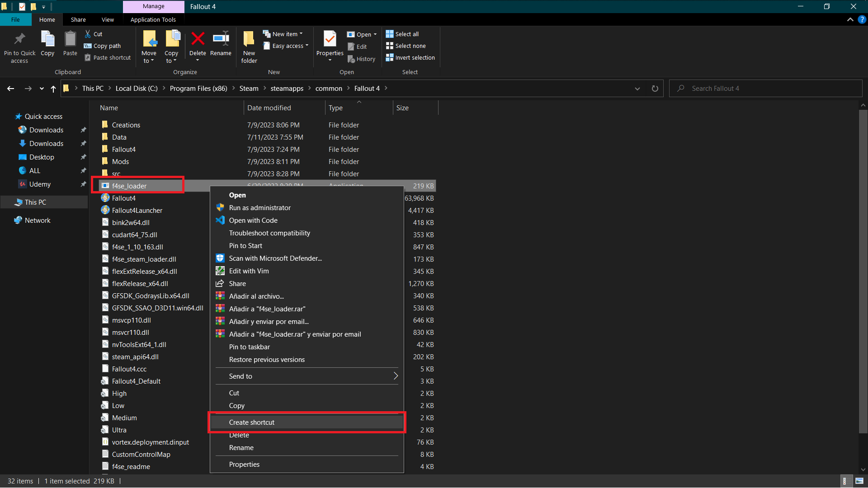Click steamapps in the breadcrumb path
868x488 pixels.
coord(287,89)
